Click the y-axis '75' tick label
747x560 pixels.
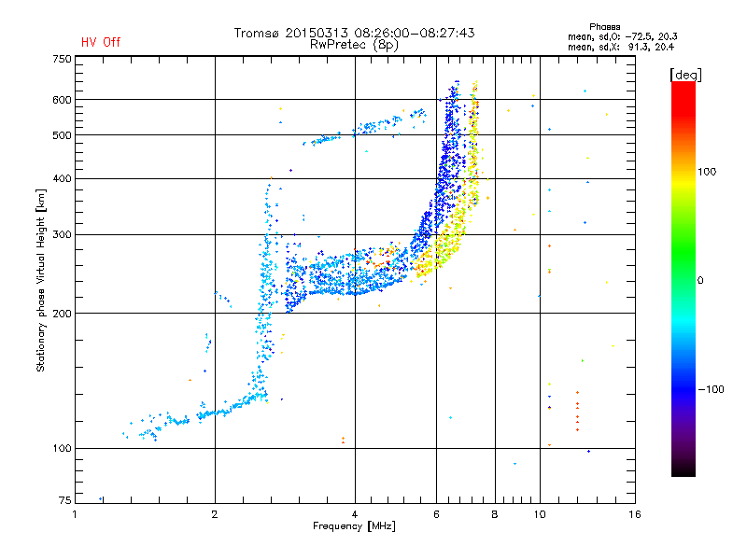[65, 500]
